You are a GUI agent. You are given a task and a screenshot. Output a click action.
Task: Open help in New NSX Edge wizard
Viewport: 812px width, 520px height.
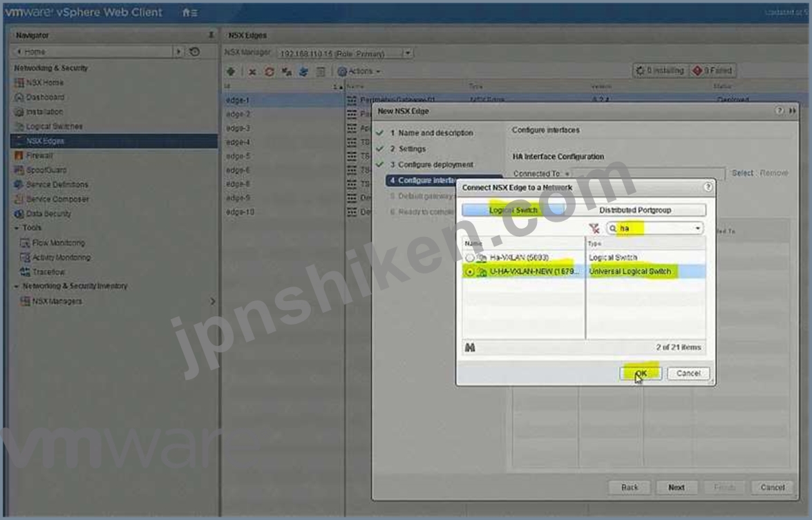point(780,110)
